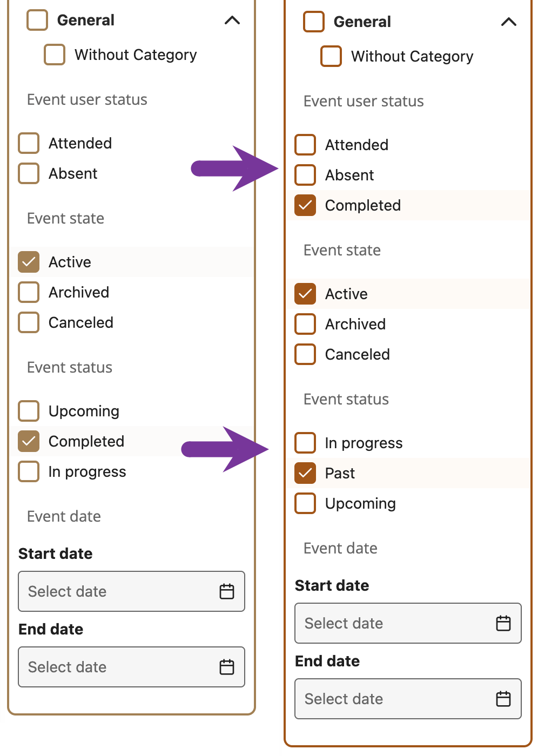Image resolution: width=538 pixels, height=756 pixels.
Task: Click calendar icon in left Start date field
Action: pyautogui.click(x=227, y=591)
